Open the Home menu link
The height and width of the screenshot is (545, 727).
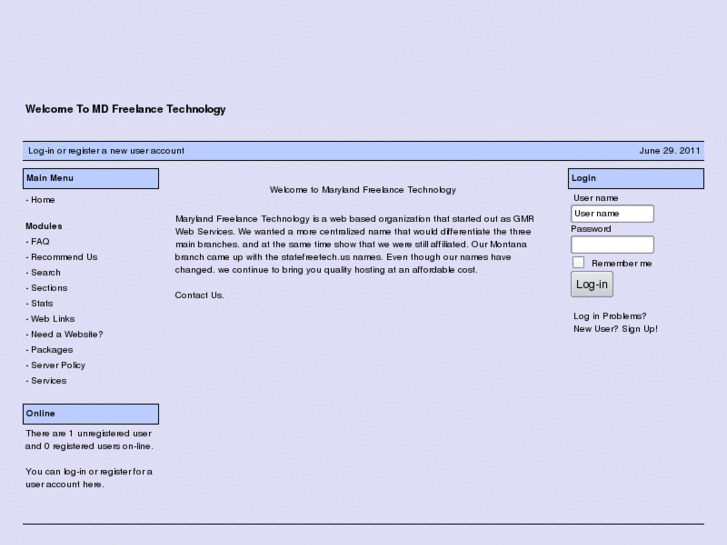pyautogui.click(x=43, y=200)
